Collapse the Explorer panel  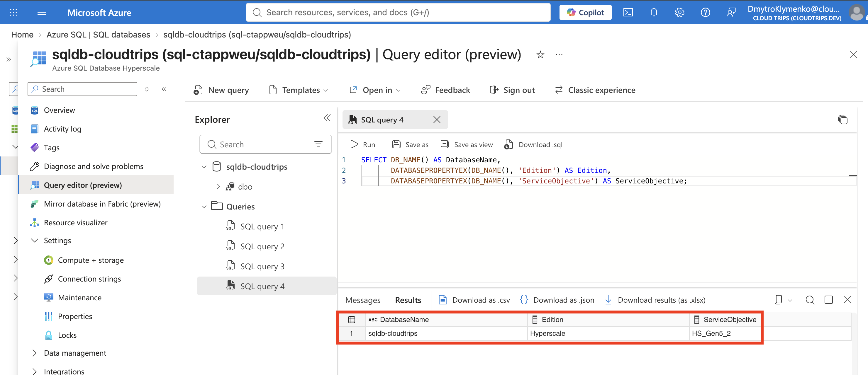click(x=327, y=118)
